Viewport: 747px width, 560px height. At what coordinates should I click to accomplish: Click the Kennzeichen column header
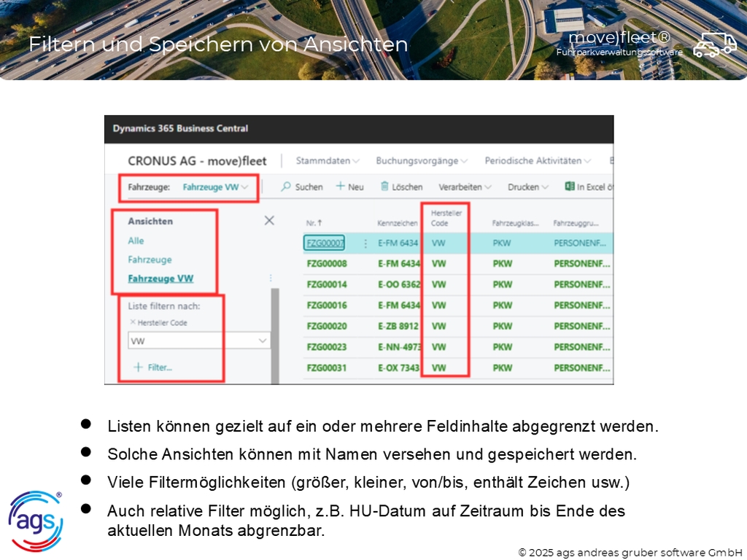click(398, 223)
